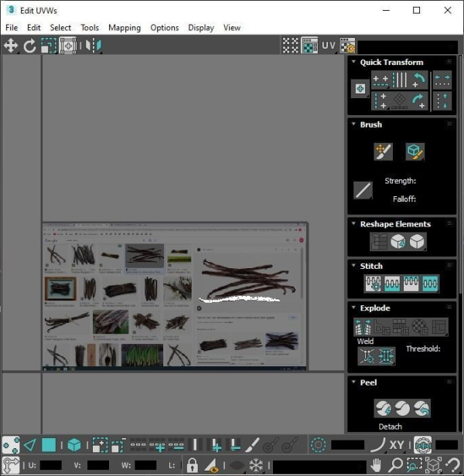The image size is (464, 476).
Task: Toggle Lock Selection padlock
Action: [x=192, y=464]
